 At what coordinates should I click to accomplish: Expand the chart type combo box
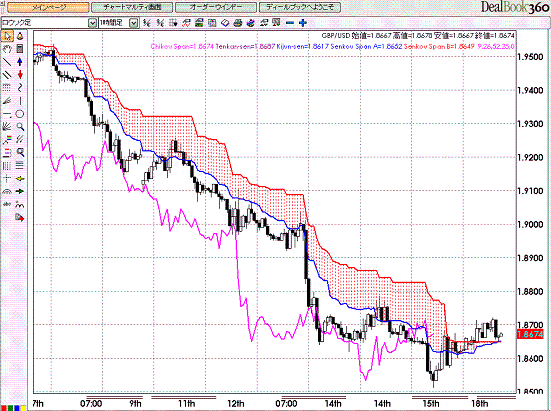[x=92, y=23]
